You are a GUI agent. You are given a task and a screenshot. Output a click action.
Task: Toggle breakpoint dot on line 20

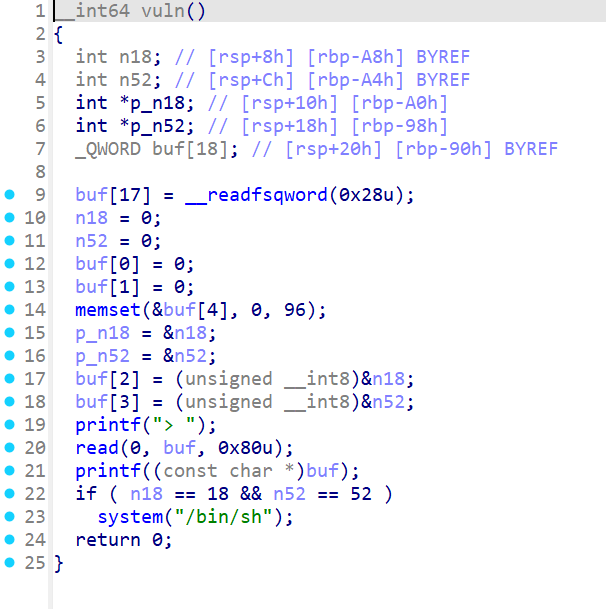pos(9,447)
